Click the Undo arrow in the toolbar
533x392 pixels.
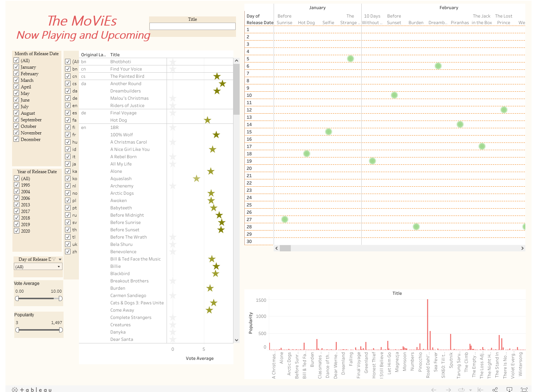(434, 390)
